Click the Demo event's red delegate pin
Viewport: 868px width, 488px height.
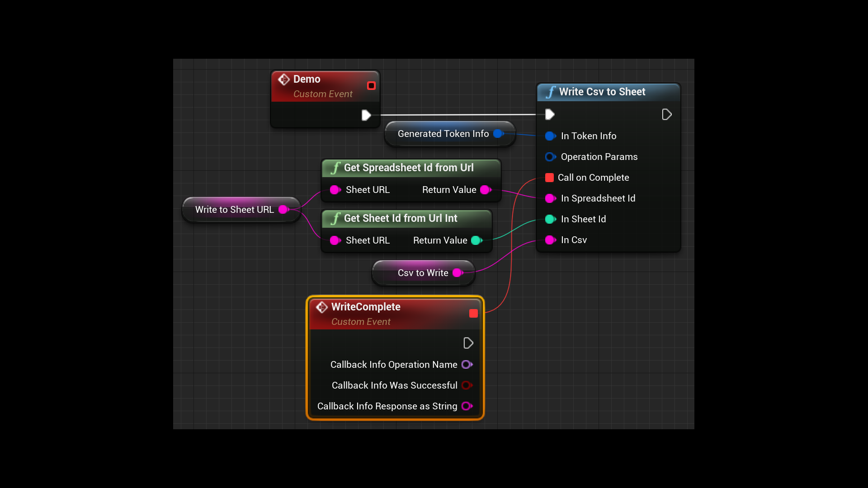click(371, 86)
